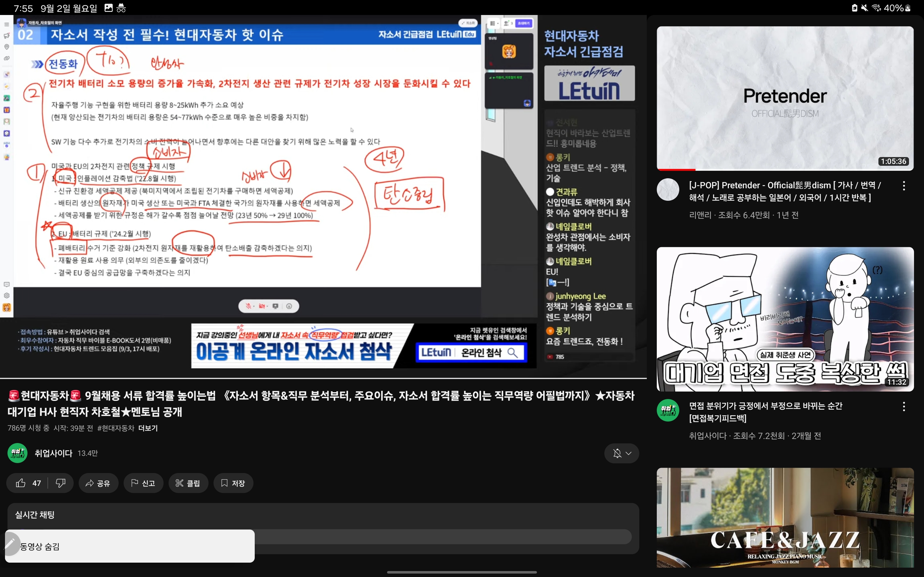924x577 pixels.
Task: Open options menu for 면접 분위기 video
Action: (903, 407)
